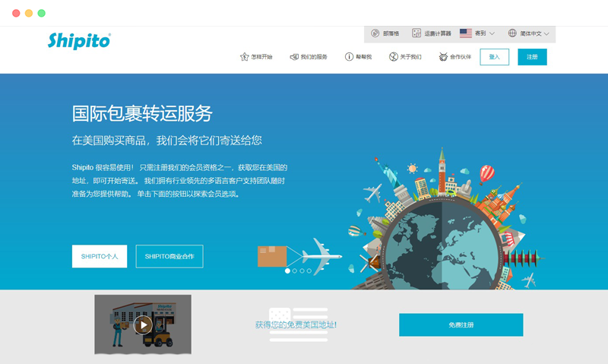Screen dimensions: 608x364
Task: Expand the 简体中文 language dropdown arrow
Action: 546,34
